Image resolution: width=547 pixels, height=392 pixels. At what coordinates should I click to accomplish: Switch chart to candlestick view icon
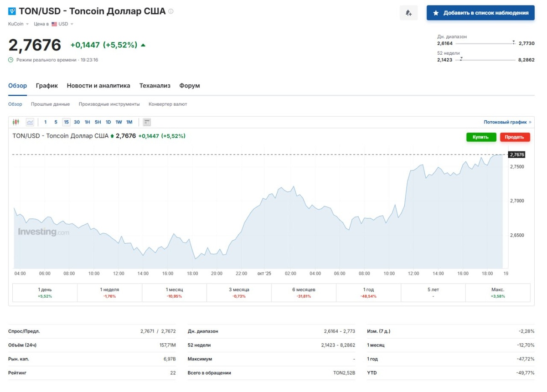(x=16, y=122)
